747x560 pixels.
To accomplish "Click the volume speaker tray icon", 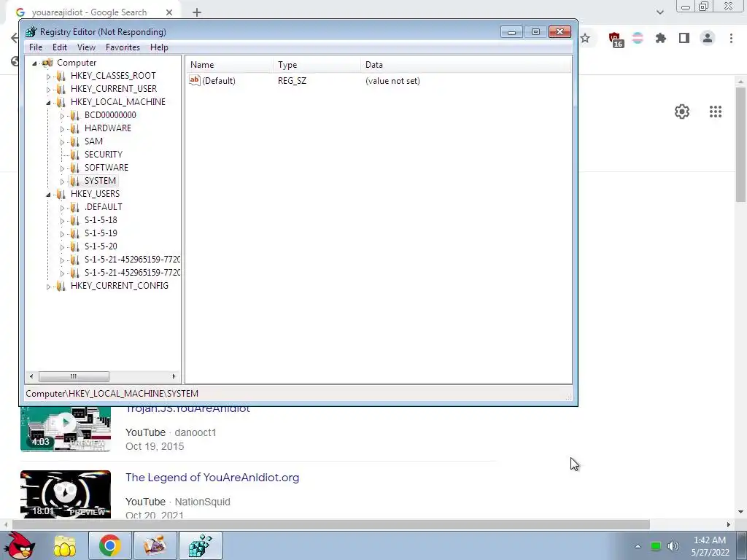I will click(673, 546).
